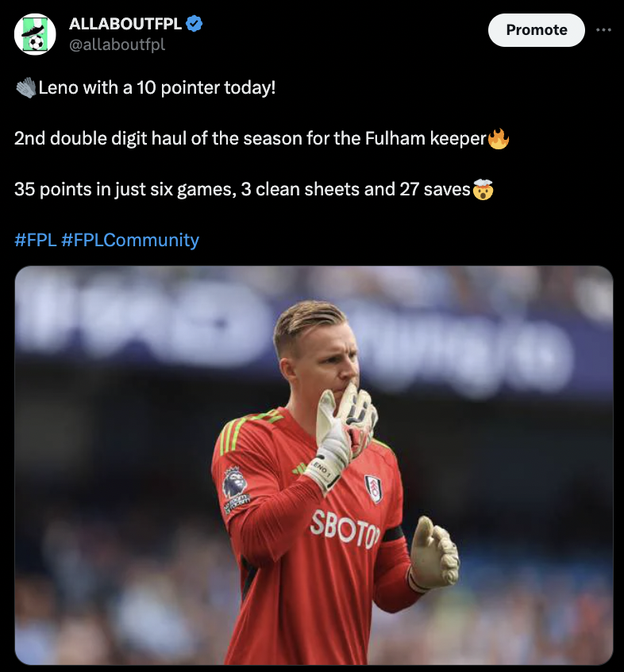Image resolution: width=624 pixels, height=672 pixels.
Task: Click the exploding head emoji
Action: click(483, 189)
